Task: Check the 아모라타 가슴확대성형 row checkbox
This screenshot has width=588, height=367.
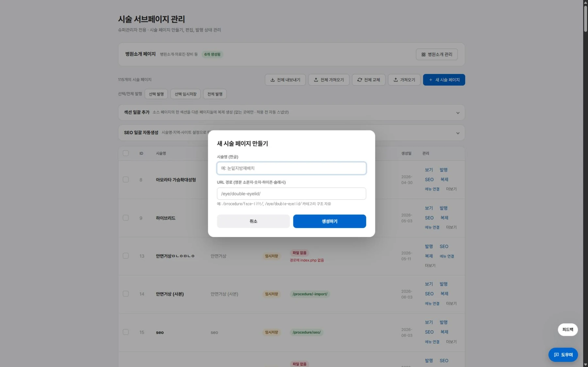Action: pos(126,179)
